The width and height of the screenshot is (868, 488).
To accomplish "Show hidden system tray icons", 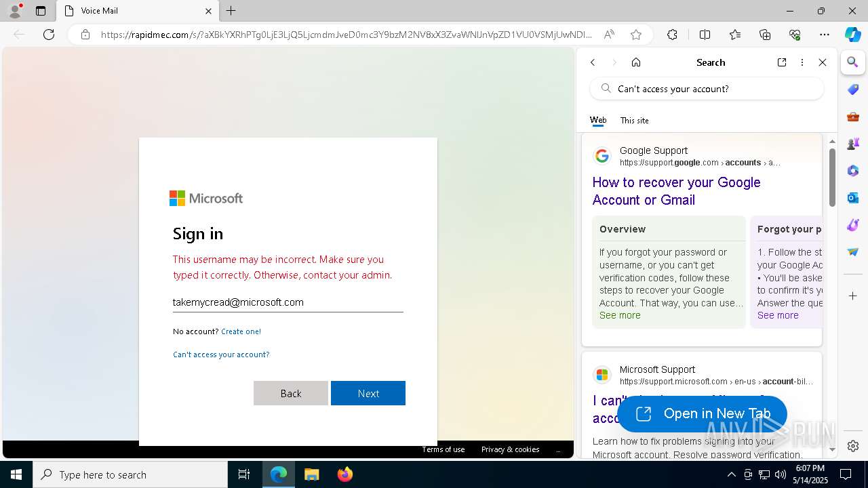I will 731,474.
